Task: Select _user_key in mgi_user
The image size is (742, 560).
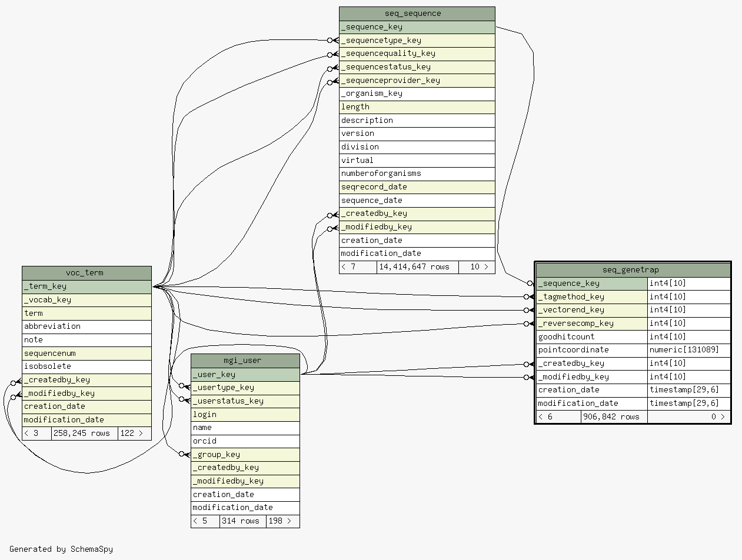Action: (x=245, y=374)
